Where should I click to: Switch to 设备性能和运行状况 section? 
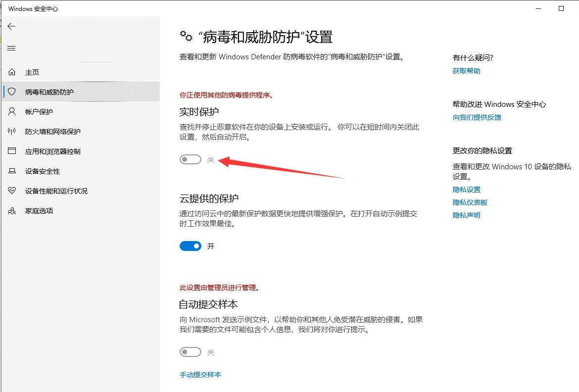coord(12,191)
